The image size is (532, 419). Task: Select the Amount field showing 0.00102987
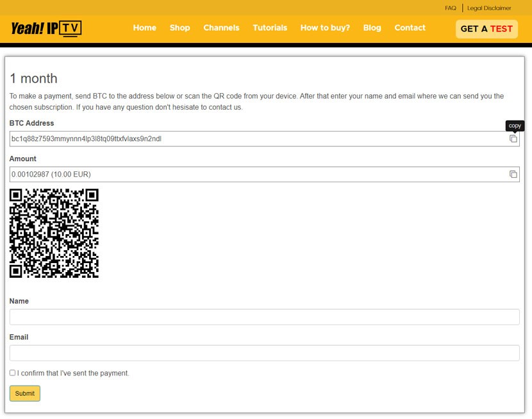click(x=264, y=174)
